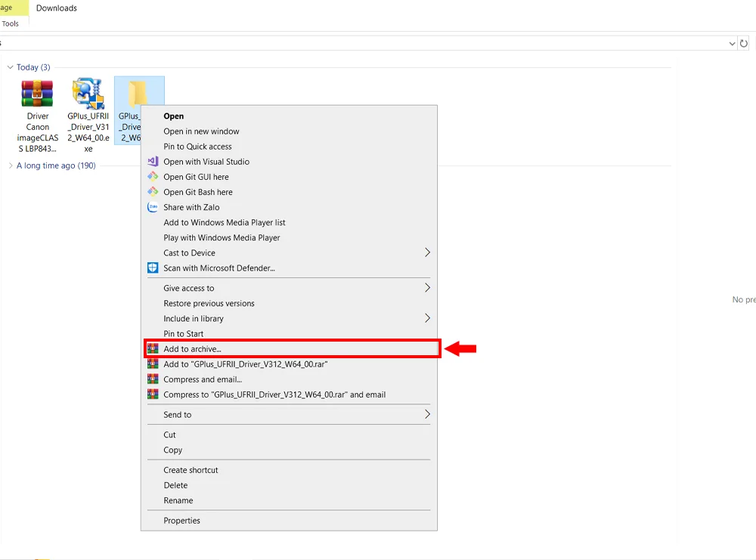Select Pin to Start
Screen dimensions: 756x560
point(289,333)
